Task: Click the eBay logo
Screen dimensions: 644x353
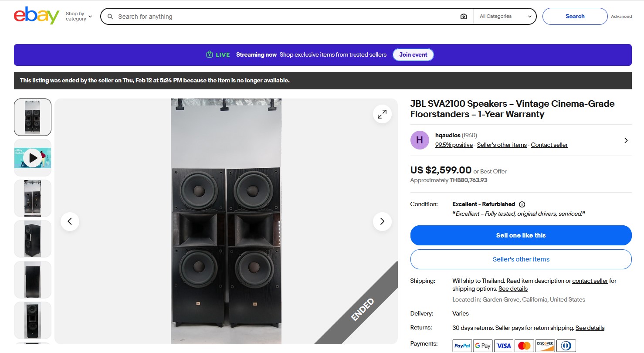Action: pos(37,16)
